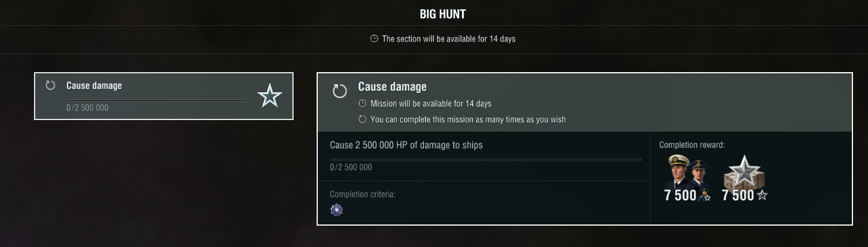
Task: Click the clock icon beside 'Mission will be available'
Action: tap(362, 104)
